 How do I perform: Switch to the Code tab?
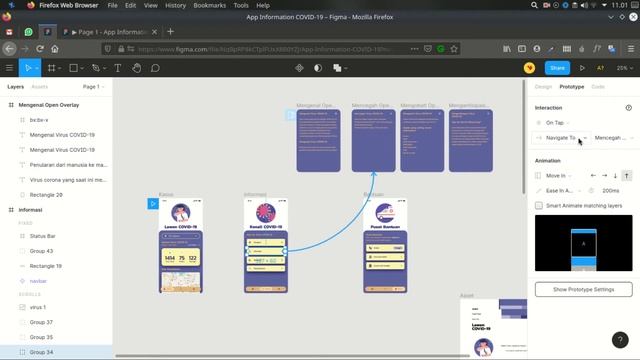pyautogui.click(x=598, y=87)
